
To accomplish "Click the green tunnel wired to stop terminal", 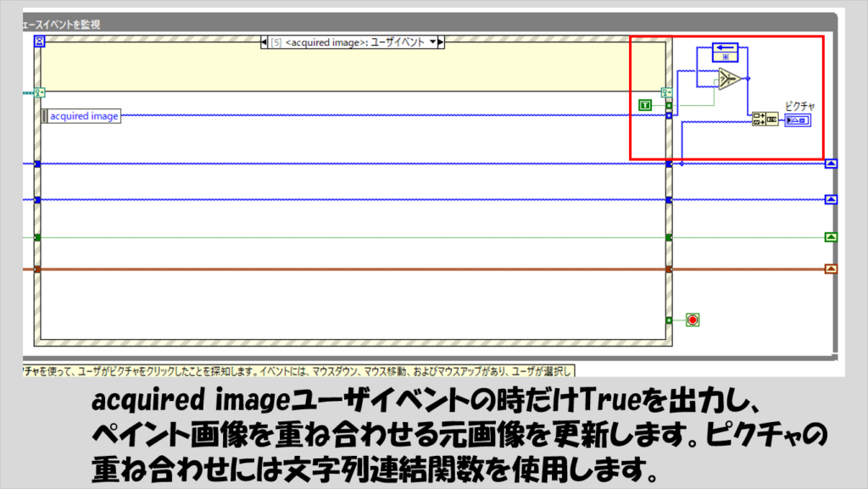I will tap(668, 320).
